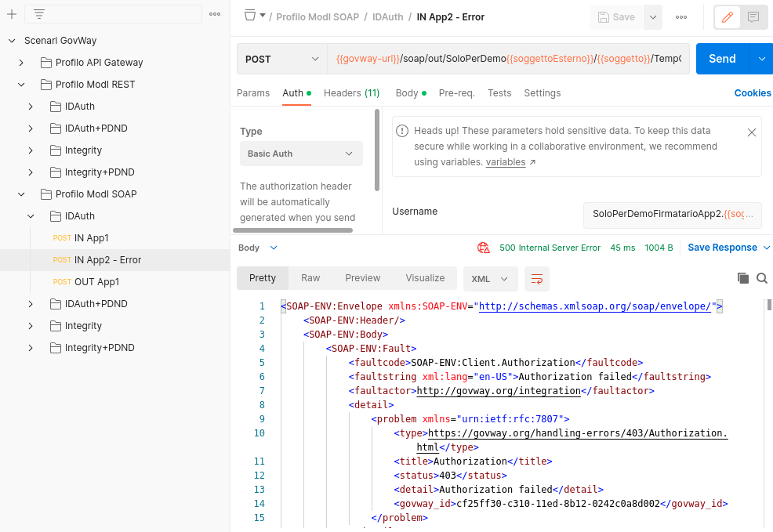
Task: Open the soap envelope schema URL link
Action: pos(594,306)
